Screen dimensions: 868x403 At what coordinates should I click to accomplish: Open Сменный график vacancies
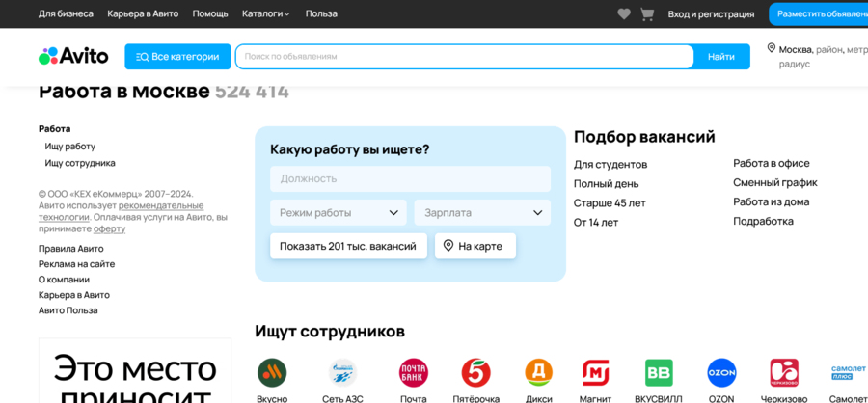point(775,182)
